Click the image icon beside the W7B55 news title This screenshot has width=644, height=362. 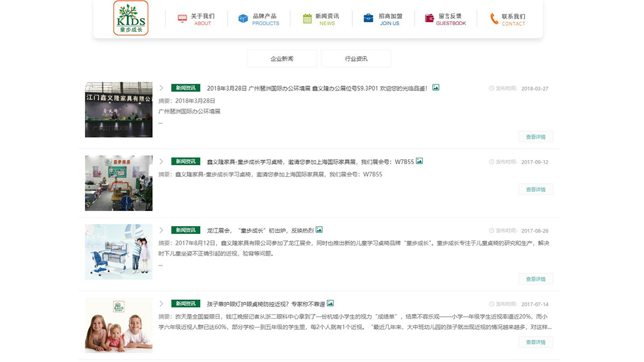coord(418,160)
